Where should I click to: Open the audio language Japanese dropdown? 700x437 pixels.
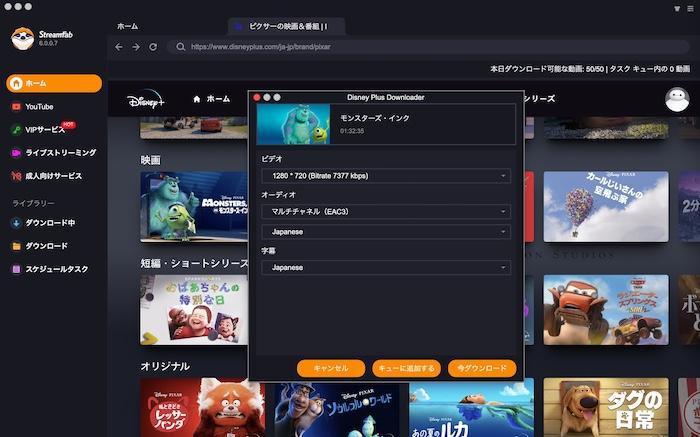coord(386,232)
